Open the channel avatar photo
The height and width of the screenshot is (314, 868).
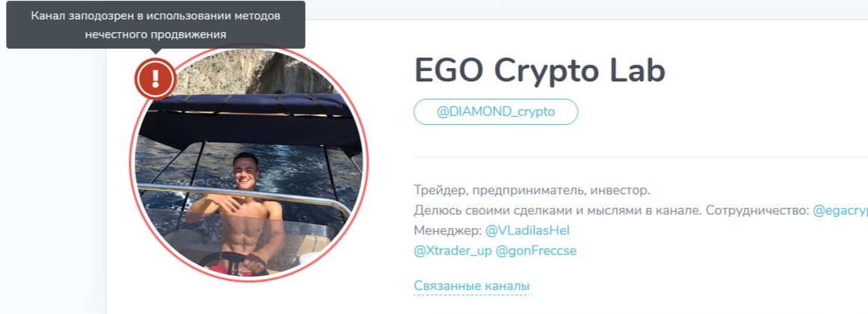(x=249, y=164)
